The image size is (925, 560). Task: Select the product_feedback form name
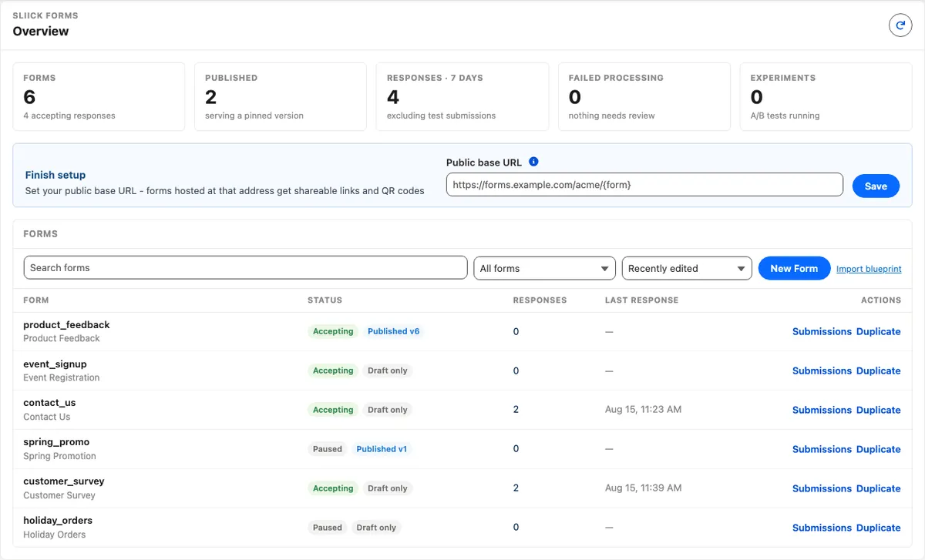pyautogui.click(x=66, y=324)
